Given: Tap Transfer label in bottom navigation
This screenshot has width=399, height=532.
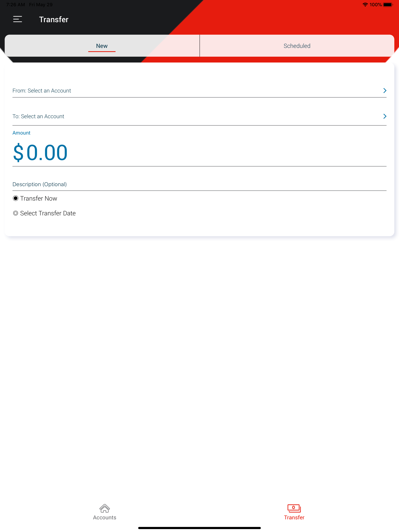Looking at the screenshot, I should click(x=294, y=517).
